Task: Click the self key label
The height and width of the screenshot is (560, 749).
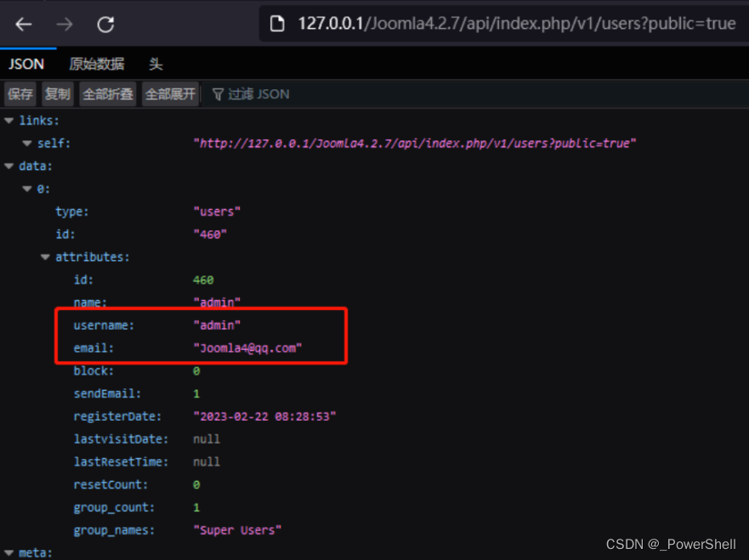Action: click(54, 144)
